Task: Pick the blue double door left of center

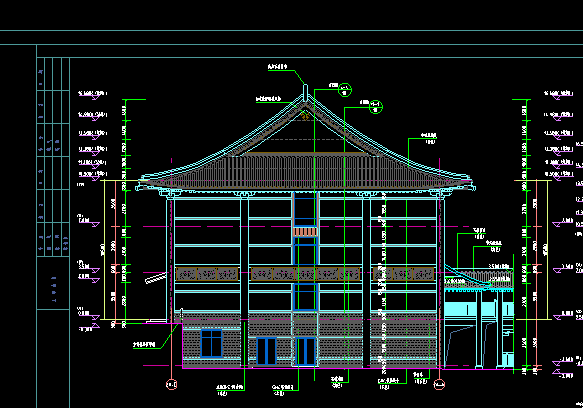Action: (267, 351)
